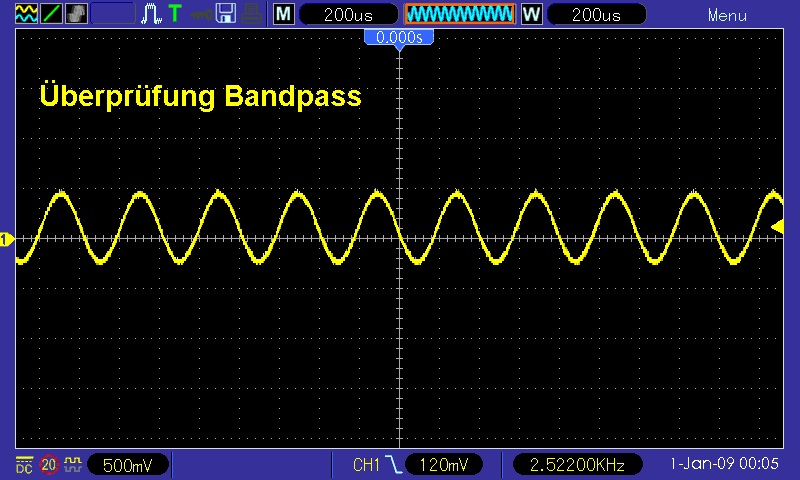Click the floppy disk save icon
800x480 pixels.
coord(226,13)
